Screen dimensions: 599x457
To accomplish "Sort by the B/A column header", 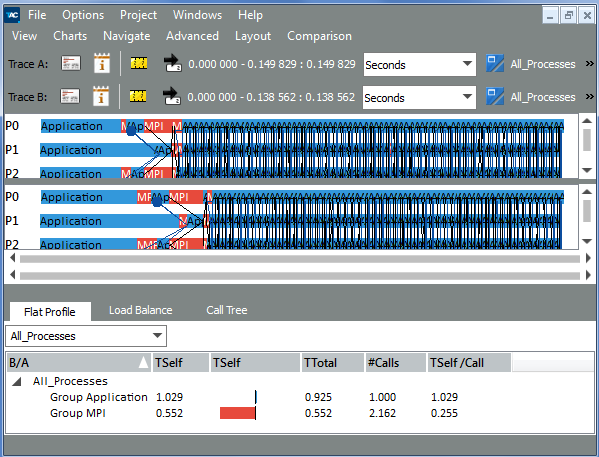I will pyautogui.click(x=79, y=362).
